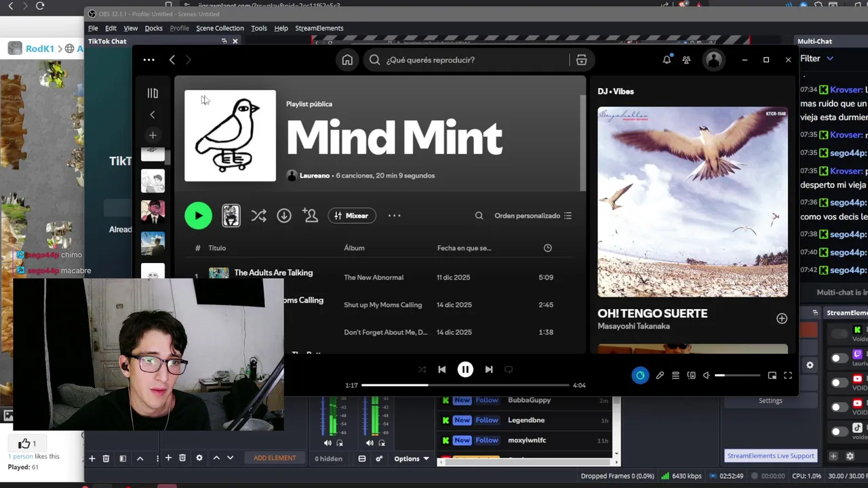
Task: Go to the previous track
Action: click(x=441, y=369)
